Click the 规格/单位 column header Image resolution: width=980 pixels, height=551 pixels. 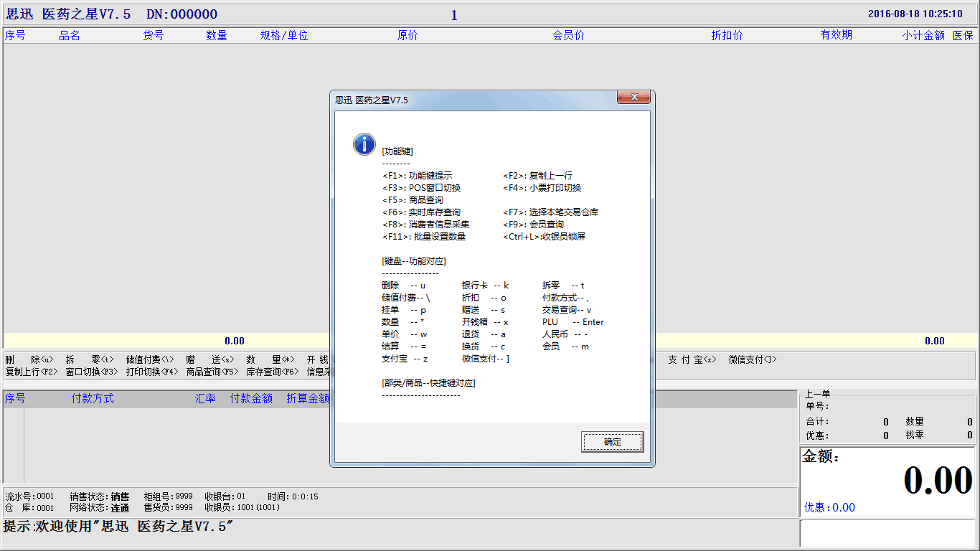click(x=284, y=35)
